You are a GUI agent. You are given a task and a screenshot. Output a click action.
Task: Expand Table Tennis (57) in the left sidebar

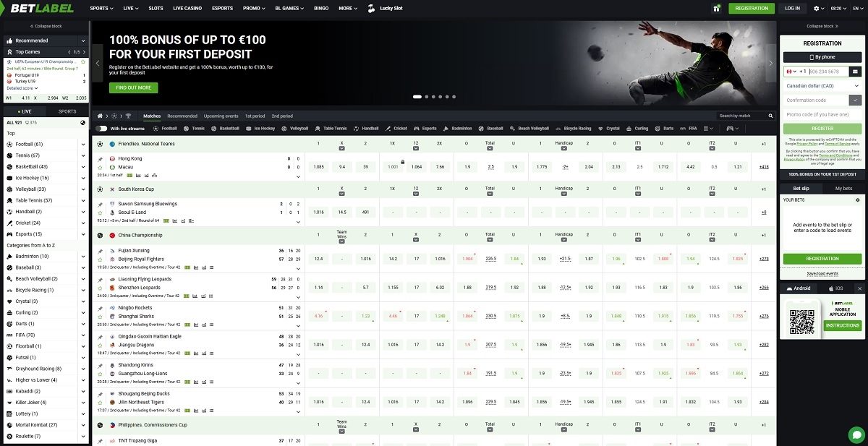coord(83,200)
